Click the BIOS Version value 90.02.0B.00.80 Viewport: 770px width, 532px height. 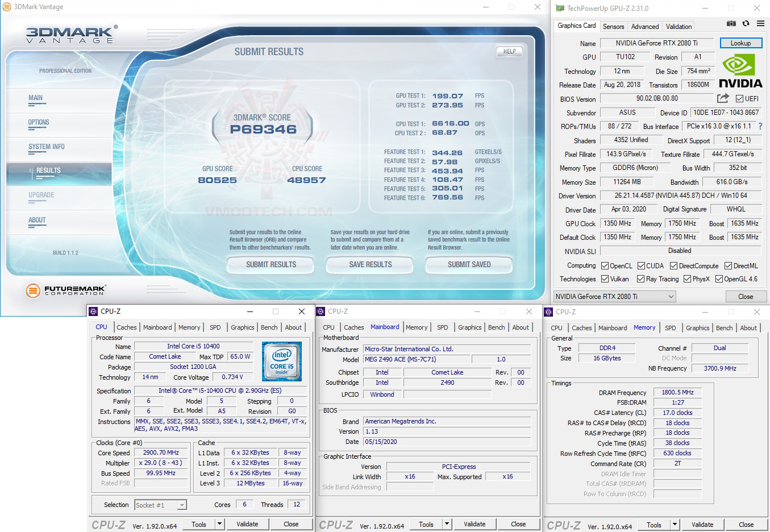pos(657,98)
